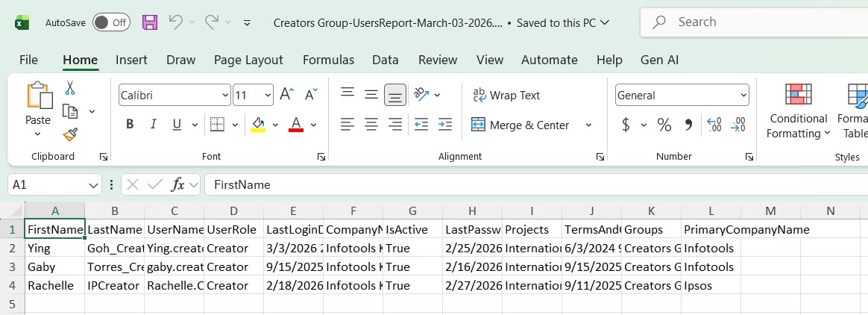Apply the red font color
868x315 pixels.
(296, 125)
